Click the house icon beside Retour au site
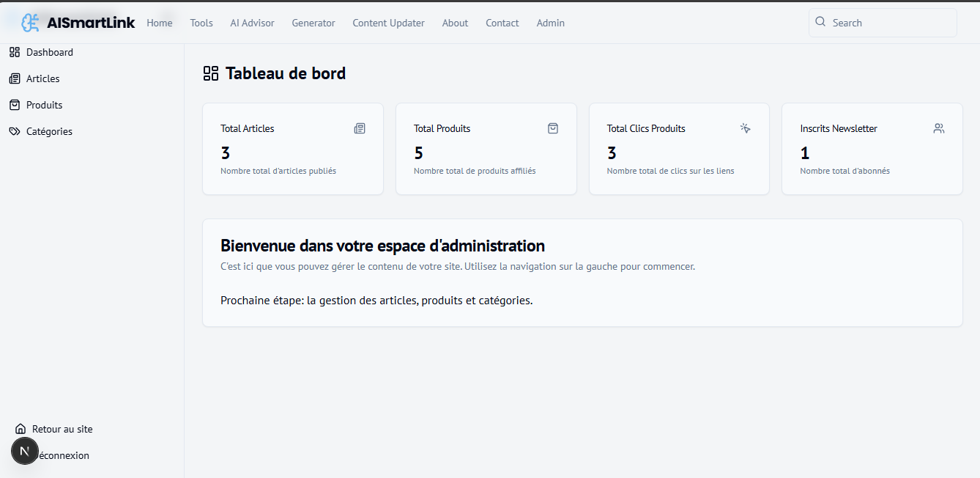The height and width of the screenshot is (478, 980). click(x=21, y=429)
